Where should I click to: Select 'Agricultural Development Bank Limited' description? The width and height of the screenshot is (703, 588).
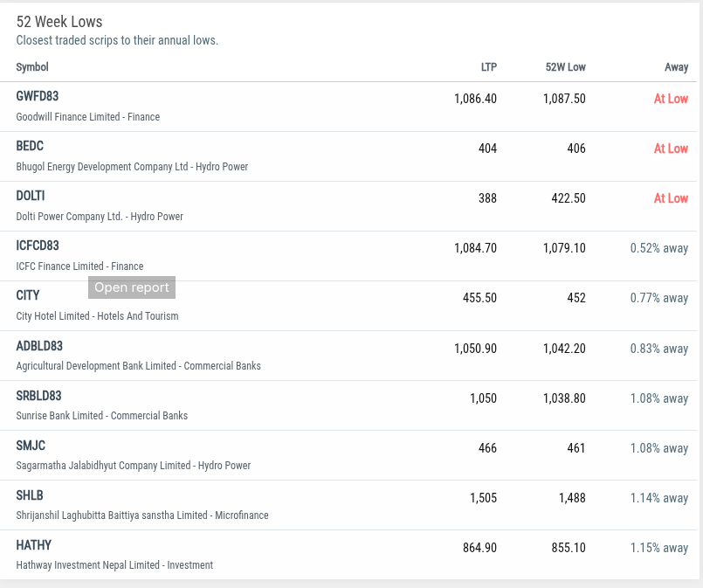96,366
